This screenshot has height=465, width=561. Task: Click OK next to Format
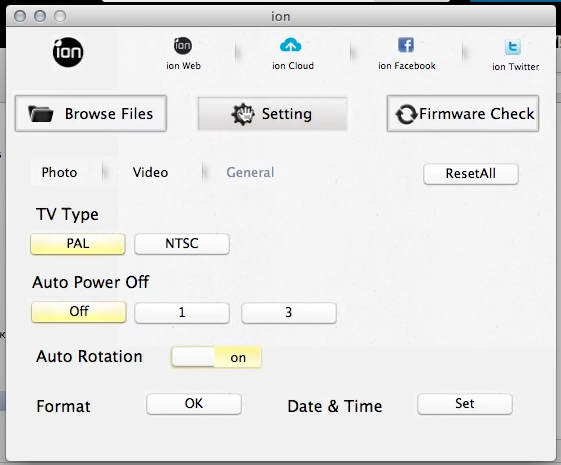[x=194, y=404]
